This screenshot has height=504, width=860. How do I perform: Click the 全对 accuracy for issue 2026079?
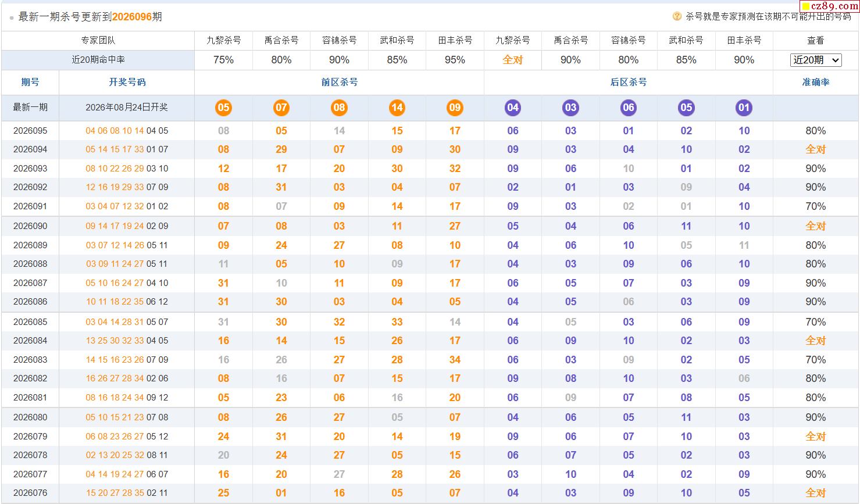(x=816, y=437)
